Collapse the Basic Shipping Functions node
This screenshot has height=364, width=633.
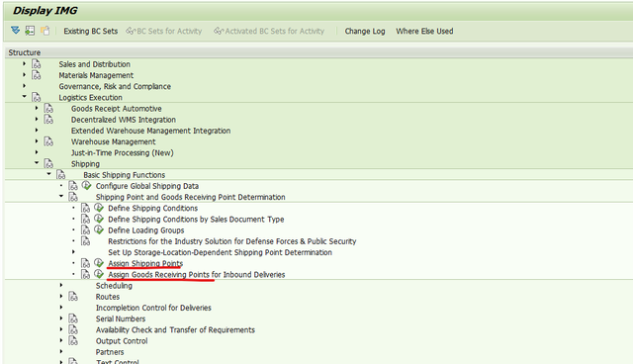[x=48, y=174]
